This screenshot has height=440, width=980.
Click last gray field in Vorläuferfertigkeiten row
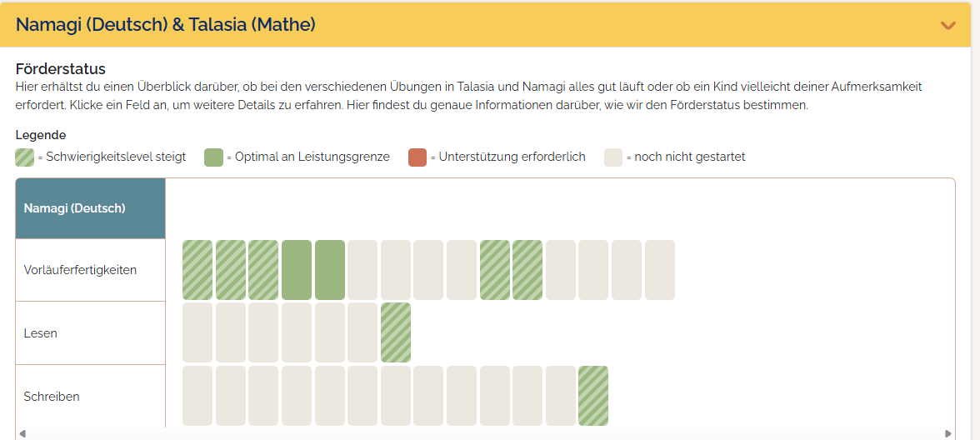[x=660, y=270]
